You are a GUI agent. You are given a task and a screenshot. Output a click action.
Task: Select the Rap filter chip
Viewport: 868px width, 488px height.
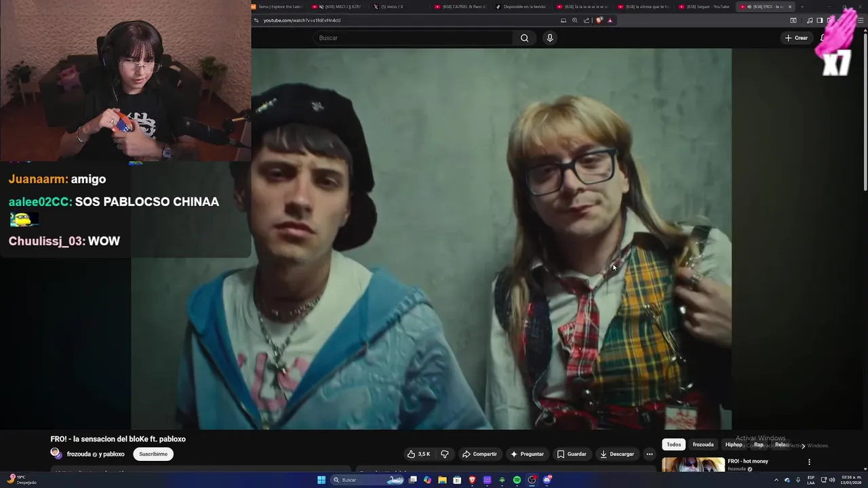[x=759, y=445]
